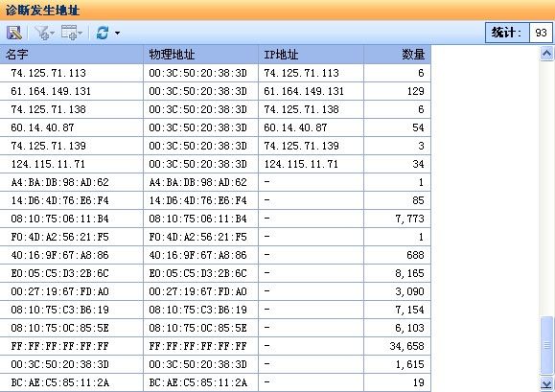Select row named 14:D6:4D:76:E6:F4
Image resolution: width=555 pixels, height=392 pixels.
pos(216,200)
